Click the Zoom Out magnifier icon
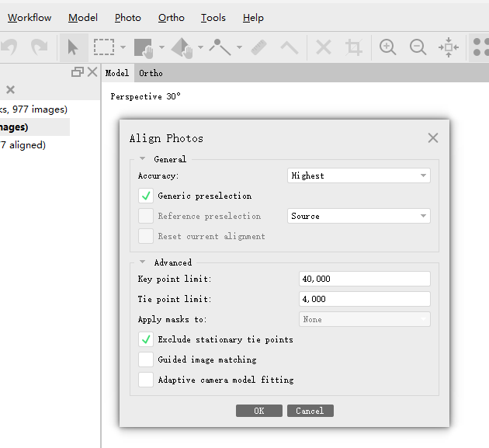 418,47
